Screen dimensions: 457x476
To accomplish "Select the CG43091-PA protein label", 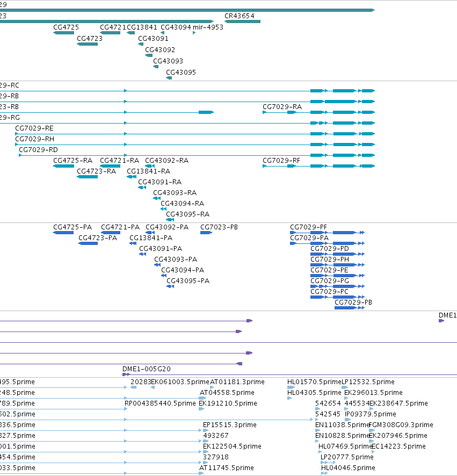I will tap(161, 249).
